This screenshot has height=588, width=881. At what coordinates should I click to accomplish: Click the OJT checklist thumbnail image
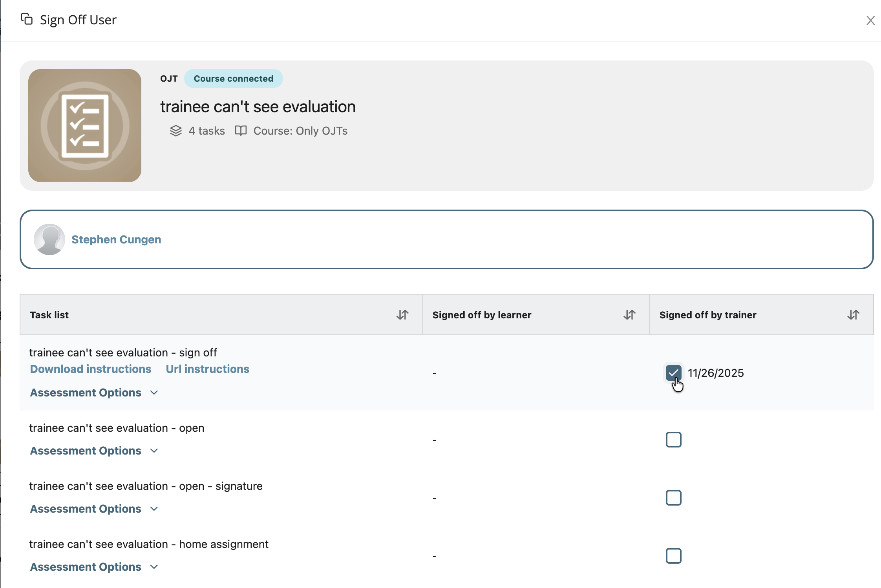[x=85, y=126]
